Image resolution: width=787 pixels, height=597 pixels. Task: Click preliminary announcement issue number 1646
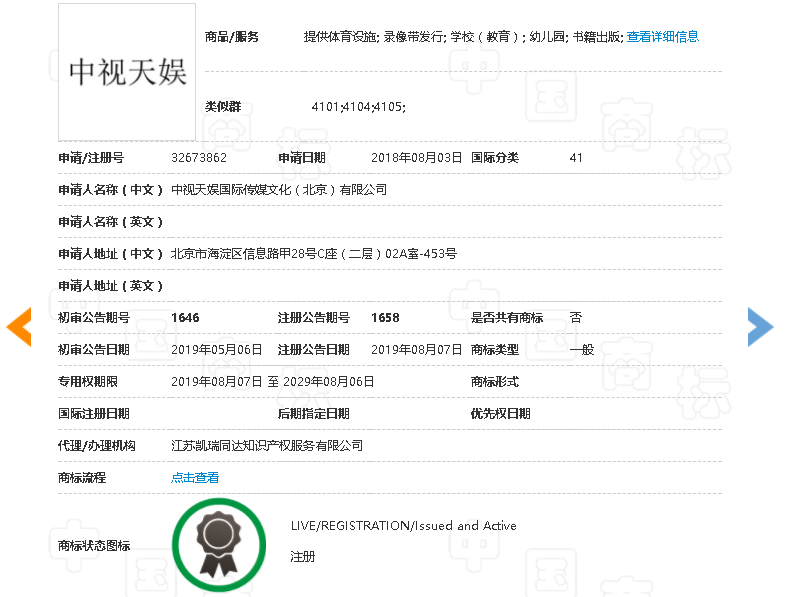tap(185, 318)
